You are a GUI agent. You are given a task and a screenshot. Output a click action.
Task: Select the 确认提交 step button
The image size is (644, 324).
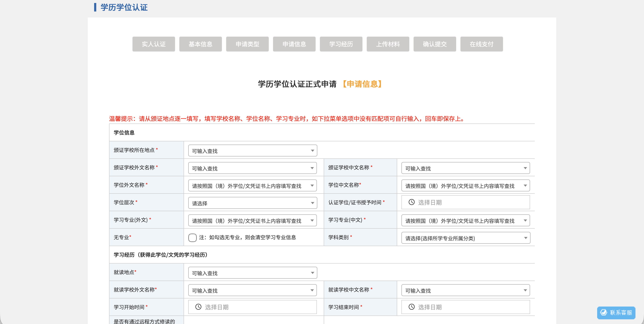point(435,44)
